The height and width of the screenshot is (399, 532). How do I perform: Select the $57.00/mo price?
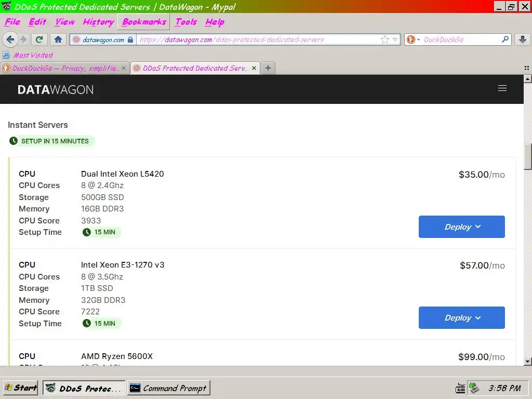click(482, 265)
